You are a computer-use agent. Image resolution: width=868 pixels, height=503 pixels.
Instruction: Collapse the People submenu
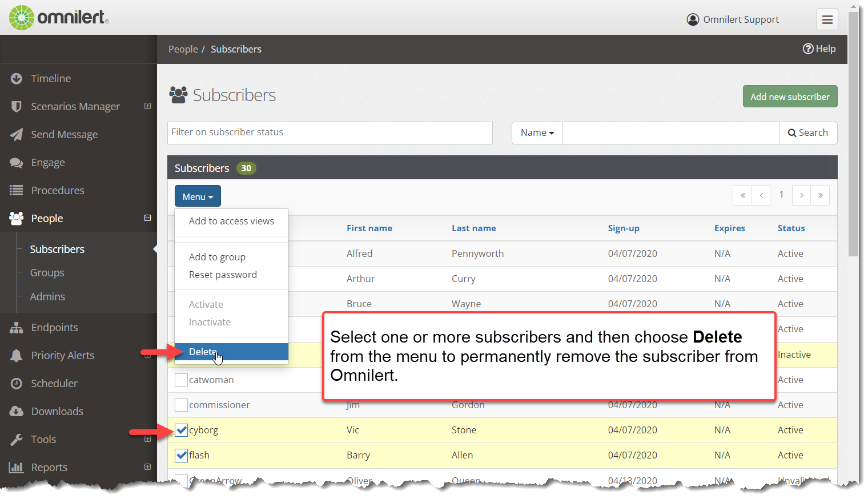147,218
